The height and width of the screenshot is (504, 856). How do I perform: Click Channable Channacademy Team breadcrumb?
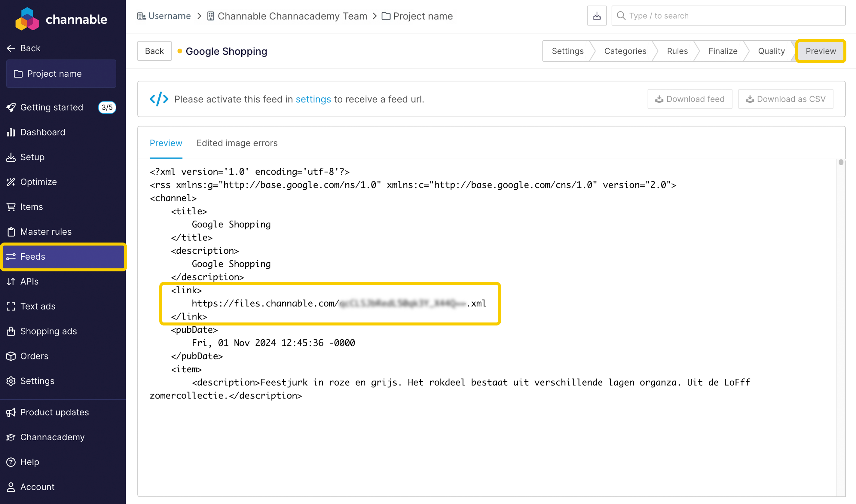287,16
